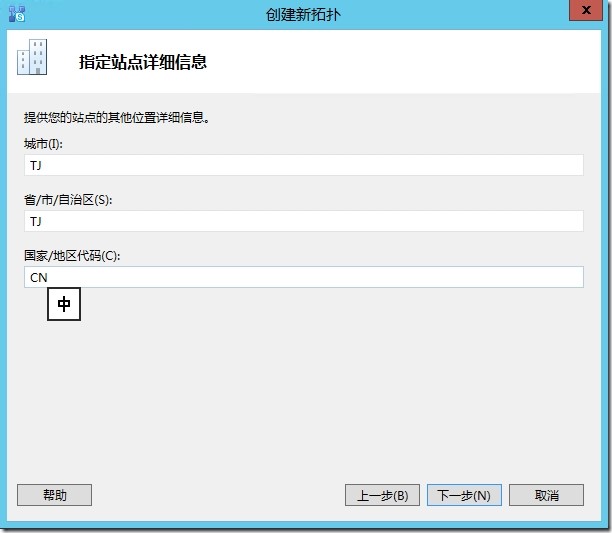
Task: Click the Topology Builder app icon in title bar
Action: 17,14
